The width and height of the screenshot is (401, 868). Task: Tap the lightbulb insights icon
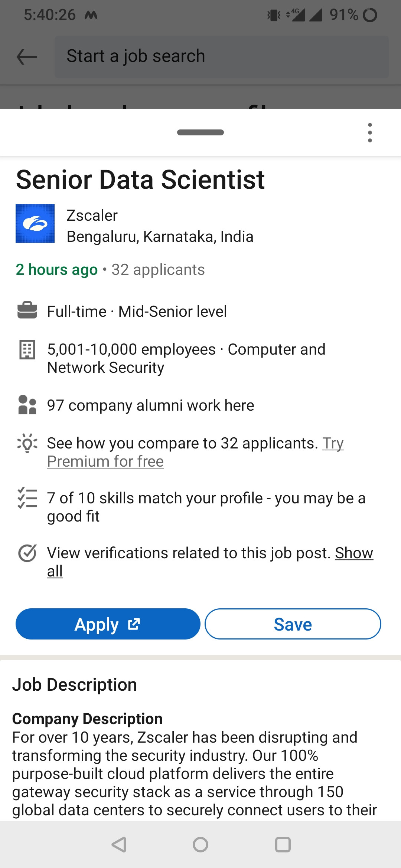pos(27,443)
